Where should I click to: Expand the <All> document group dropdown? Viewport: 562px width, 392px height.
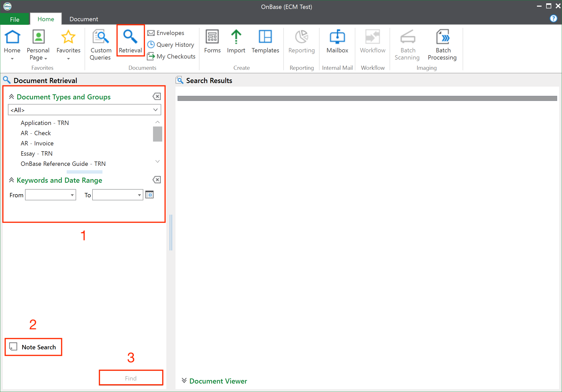(155, 110)
